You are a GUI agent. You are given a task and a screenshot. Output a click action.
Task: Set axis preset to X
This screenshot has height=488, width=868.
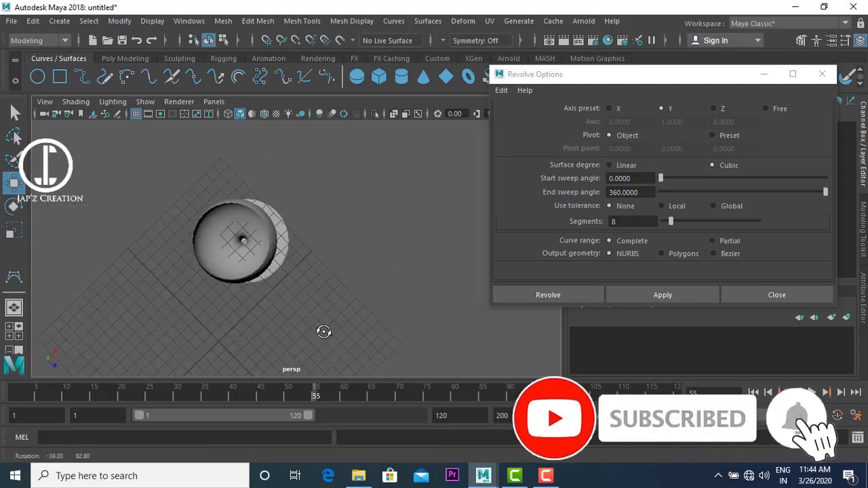click(x=609, y=108)
